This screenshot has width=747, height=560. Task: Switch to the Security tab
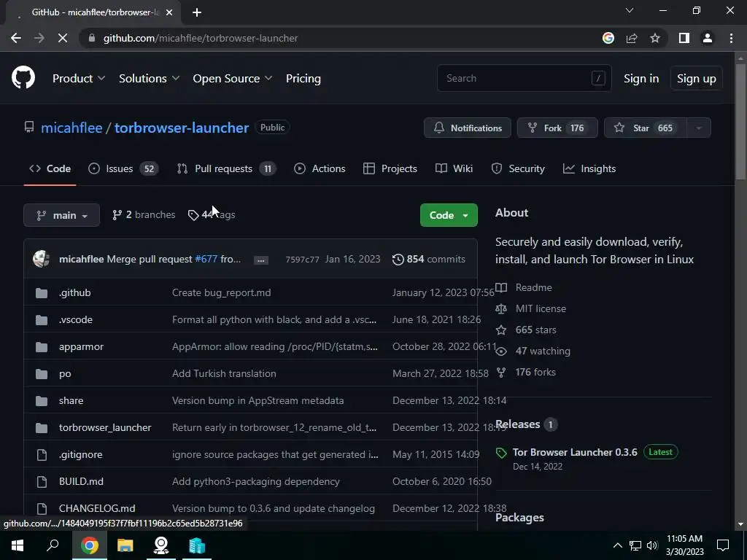tap(518, 168)
